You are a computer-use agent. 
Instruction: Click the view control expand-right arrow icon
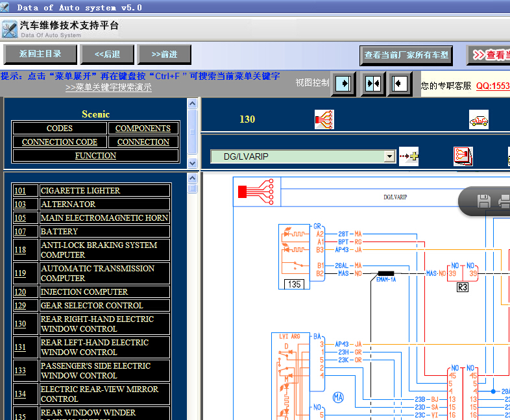(x=343, y=84)
